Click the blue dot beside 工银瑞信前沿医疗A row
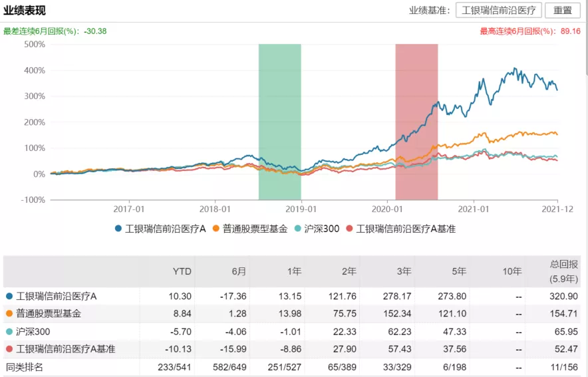588x377 pixels. point(9,296)
